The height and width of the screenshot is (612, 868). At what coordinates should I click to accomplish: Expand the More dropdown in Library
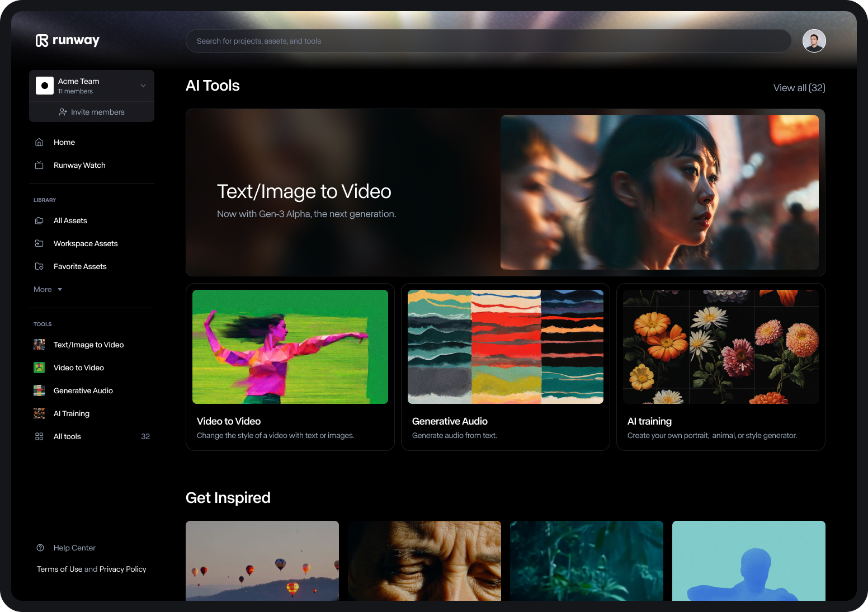[48, 289]
